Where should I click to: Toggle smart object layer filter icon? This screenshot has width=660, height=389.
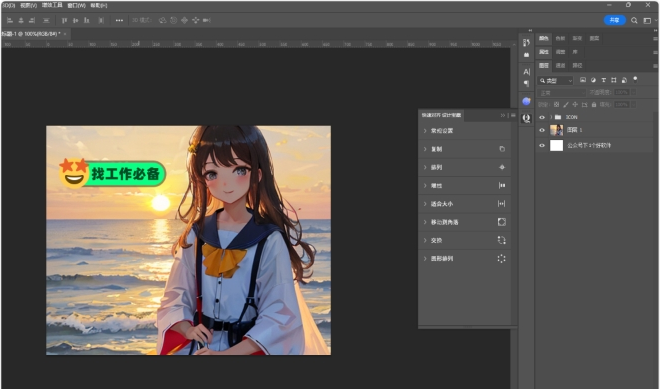coord(624,80)
